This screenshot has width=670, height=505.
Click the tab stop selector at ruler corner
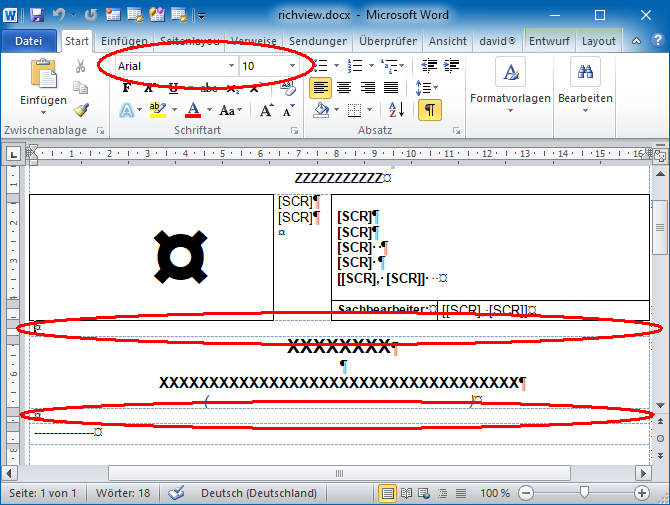(13, 154)
